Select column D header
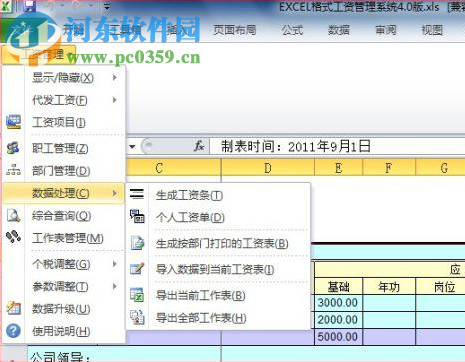The width and height of the screenshot is (465, 362). click(268, 168)
